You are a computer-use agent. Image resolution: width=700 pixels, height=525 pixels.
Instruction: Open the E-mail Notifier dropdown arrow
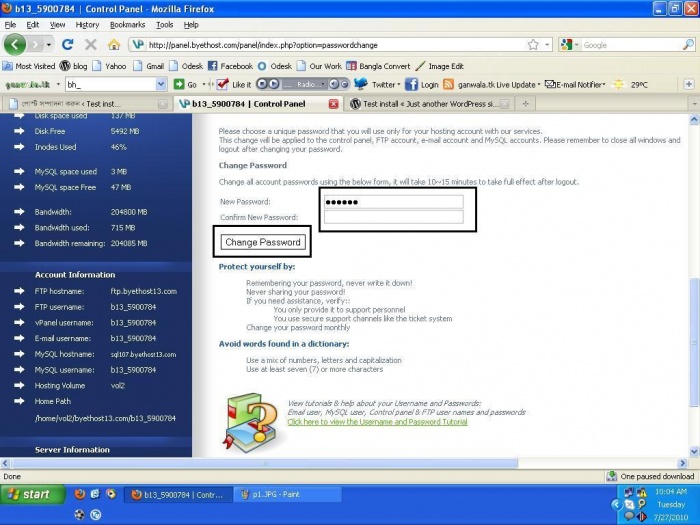tap(604, 84)
